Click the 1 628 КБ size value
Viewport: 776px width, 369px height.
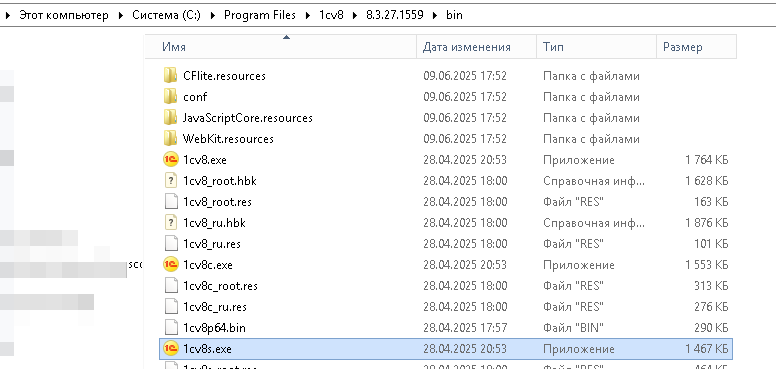707,181
